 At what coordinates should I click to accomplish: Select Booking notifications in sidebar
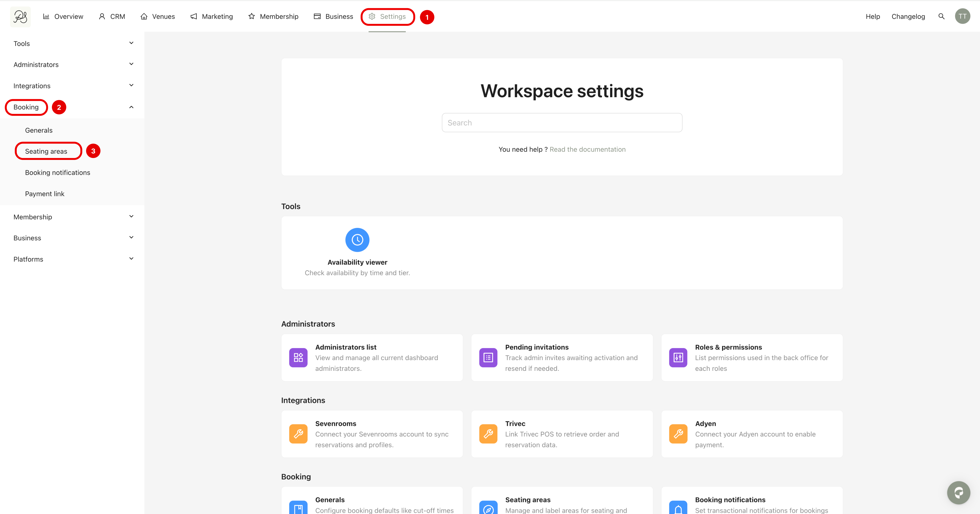(57, 172)
